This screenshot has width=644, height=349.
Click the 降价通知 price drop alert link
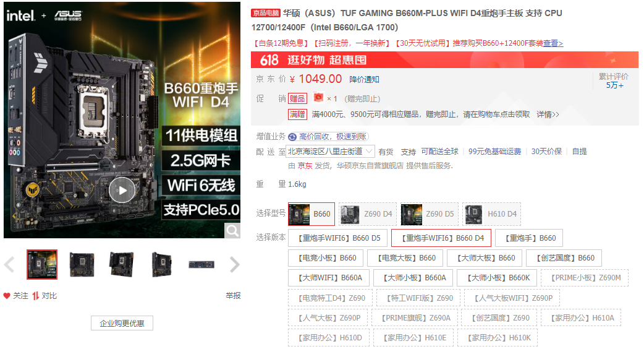click(364, 79)
